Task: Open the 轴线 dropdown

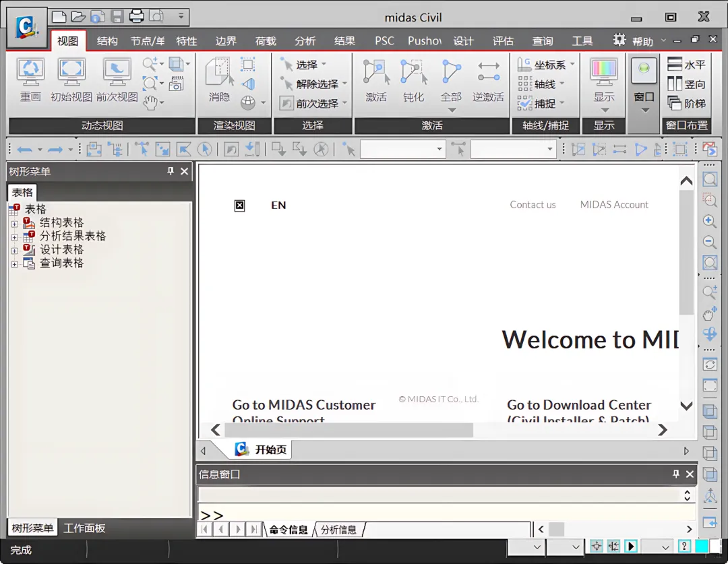Action: [x=562, y=84]
